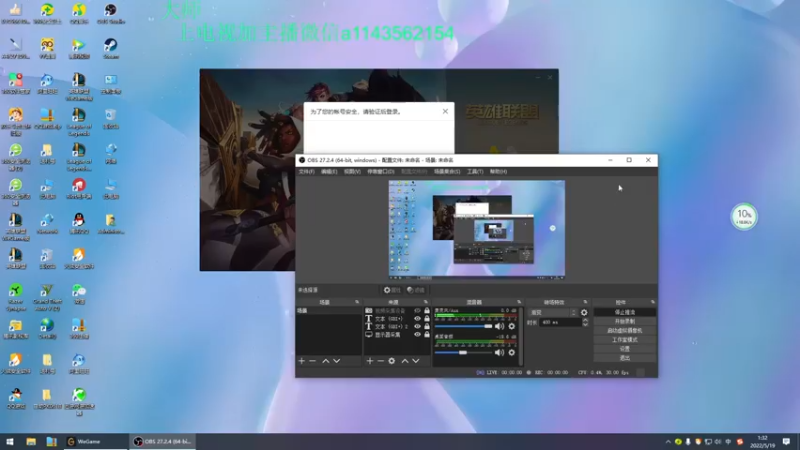Viewport: 800px width, 450px height.
Task: Open the 编辑(E) menu in OBS
Action: tap(329, 171)
